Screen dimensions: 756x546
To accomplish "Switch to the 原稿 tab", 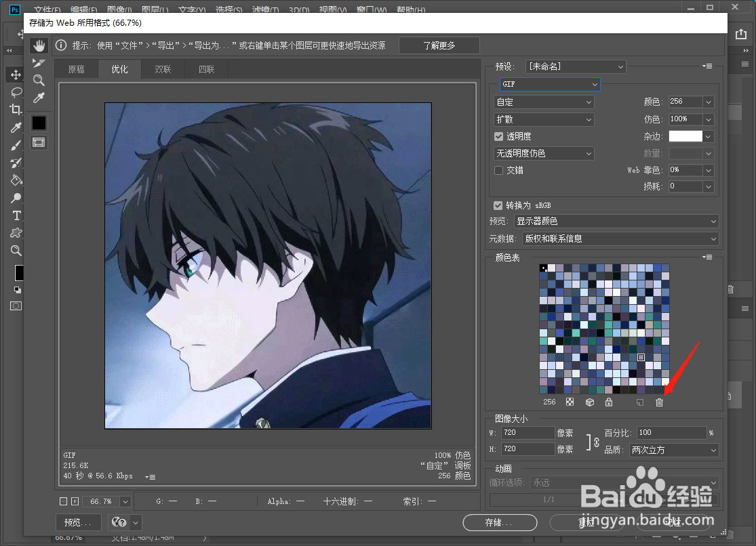I will (x=76, y=69).
